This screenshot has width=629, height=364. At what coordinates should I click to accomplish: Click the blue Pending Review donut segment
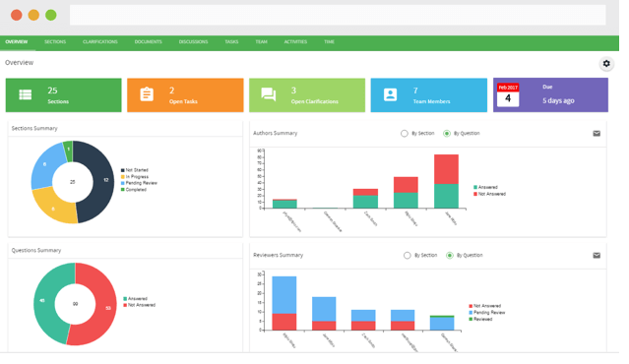(x=45, y=165)
